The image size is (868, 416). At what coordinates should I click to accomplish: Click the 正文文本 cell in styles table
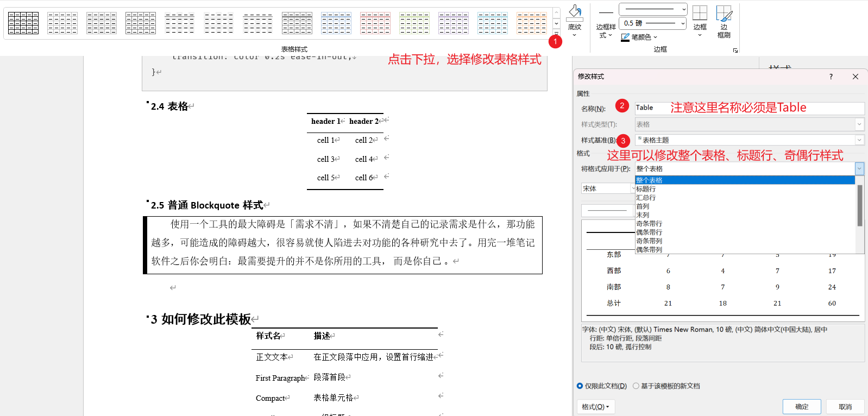coord(272,357)
